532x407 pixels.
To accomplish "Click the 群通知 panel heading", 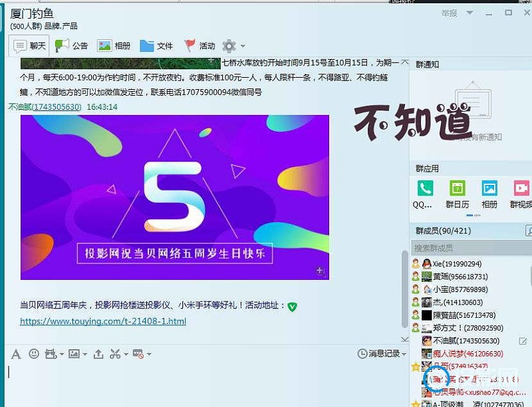I will [427, 65].
